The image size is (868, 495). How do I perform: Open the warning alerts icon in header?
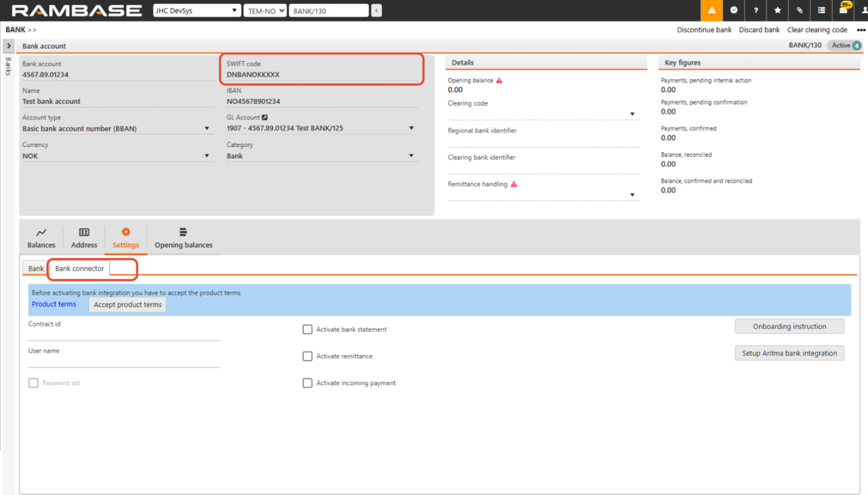(711, 10)
